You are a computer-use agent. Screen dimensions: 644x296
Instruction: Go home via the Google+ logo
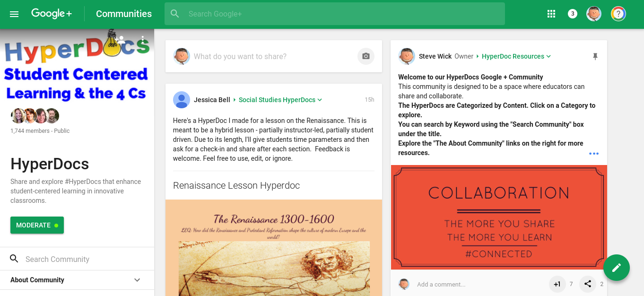click(52, 14)
